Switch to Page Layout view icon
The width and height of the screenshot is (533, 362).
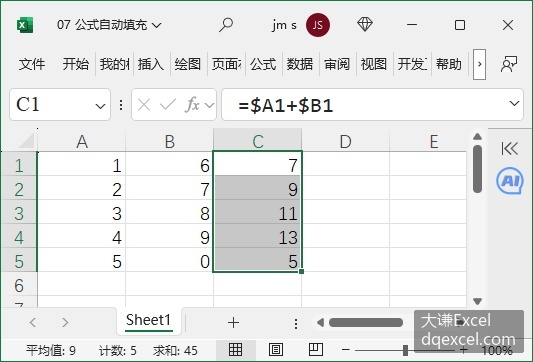[276, 349]
